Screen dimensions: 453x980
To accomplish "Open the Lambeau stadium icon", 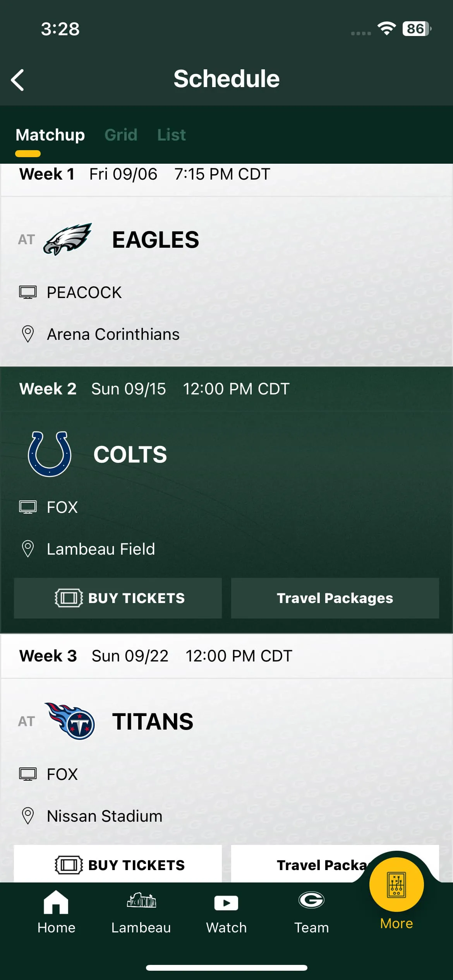I will 141,901.
